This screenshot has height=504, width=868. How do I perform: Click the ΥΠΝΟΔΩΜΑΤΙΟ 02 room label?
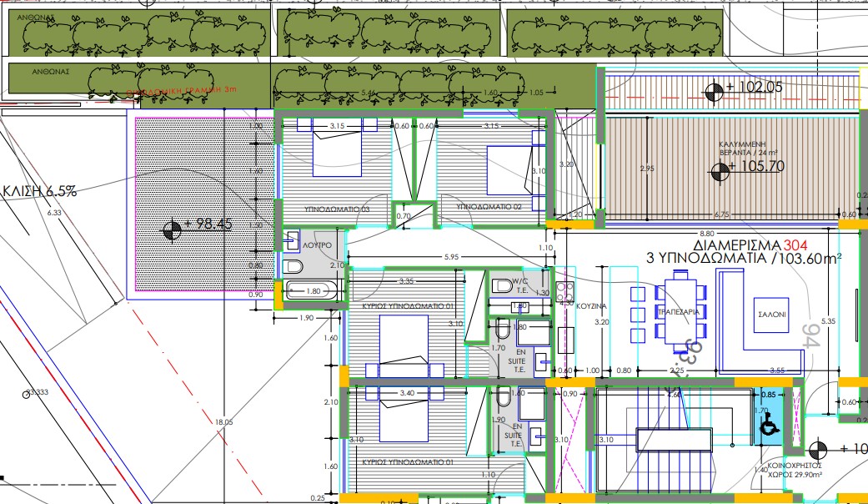(x=489, y=207)
